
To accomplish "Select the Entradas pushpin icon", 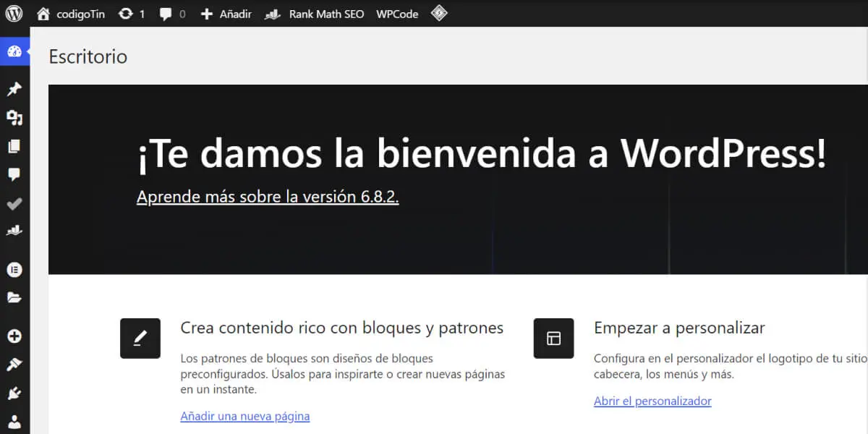I will coord(14,89).
